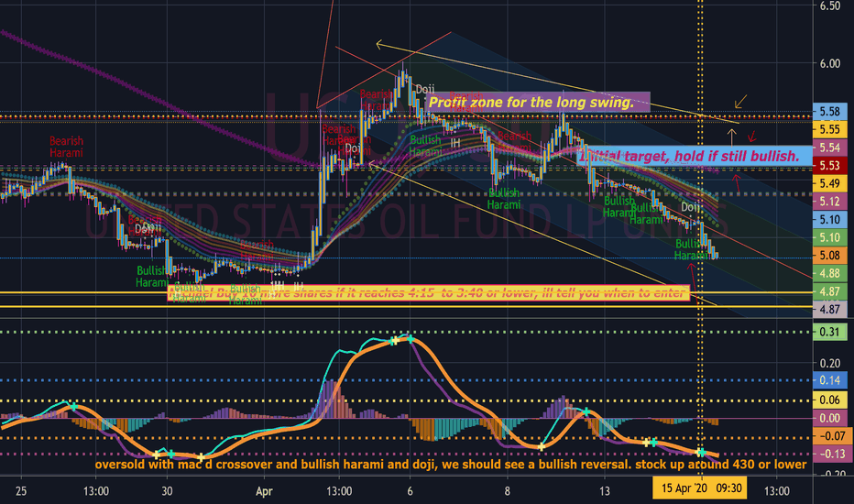
Task: Click the 6.00 price scale value
Action: [x=829, y=64]
